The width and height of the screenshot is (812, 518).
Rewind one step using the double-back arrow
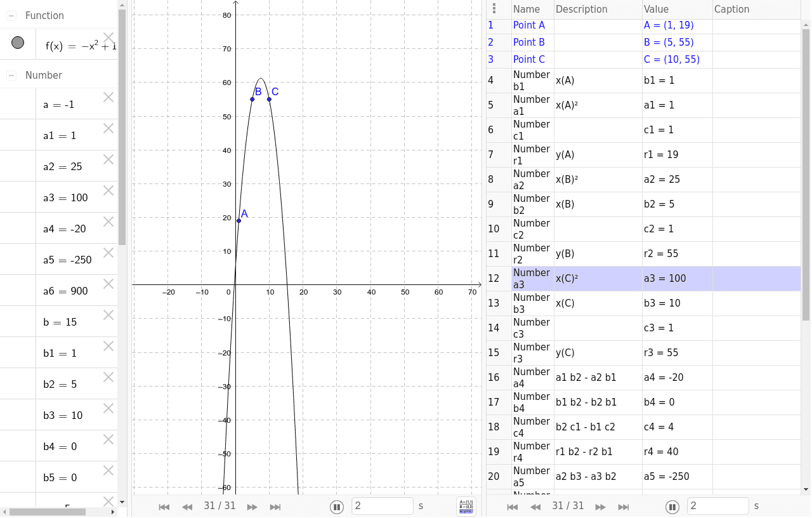click(x=187, y=507)
